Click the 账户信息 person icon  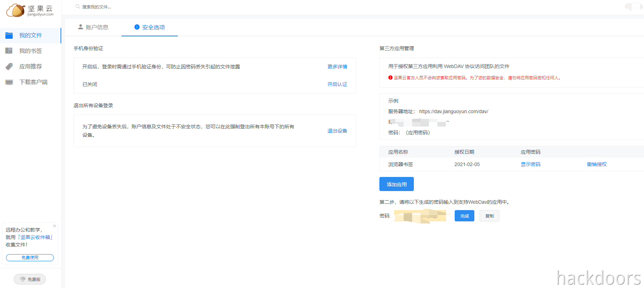[81, 27]
